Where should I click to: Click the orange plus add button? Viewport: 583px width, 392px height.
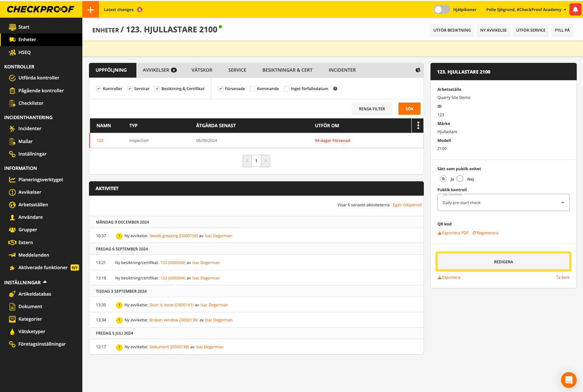(90, 10)
